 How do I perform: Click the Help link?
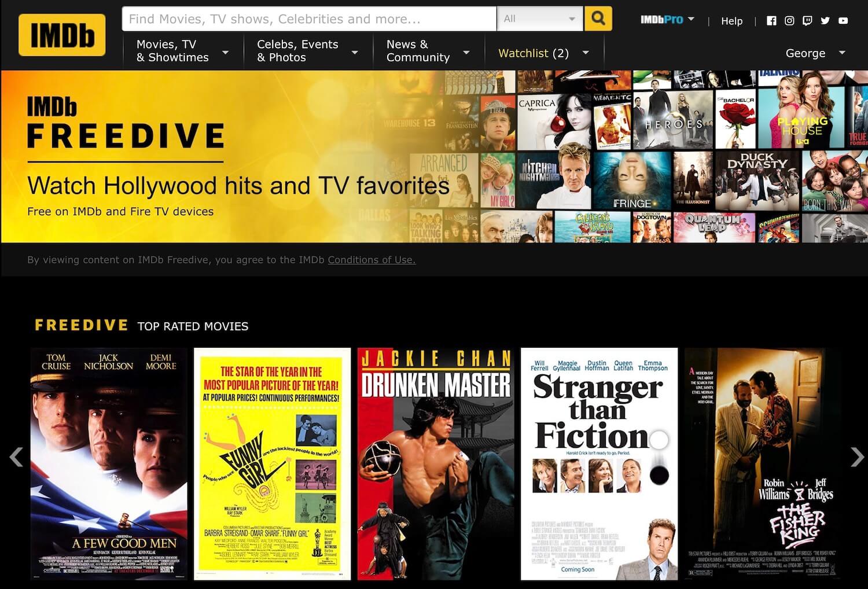[x=731, y=21]
